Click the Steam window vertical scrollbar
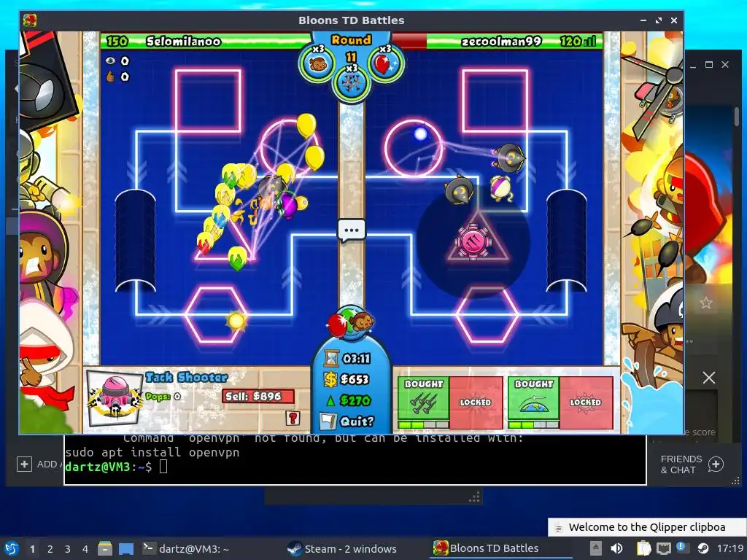747x560 pixels. (x=737, y=117)
